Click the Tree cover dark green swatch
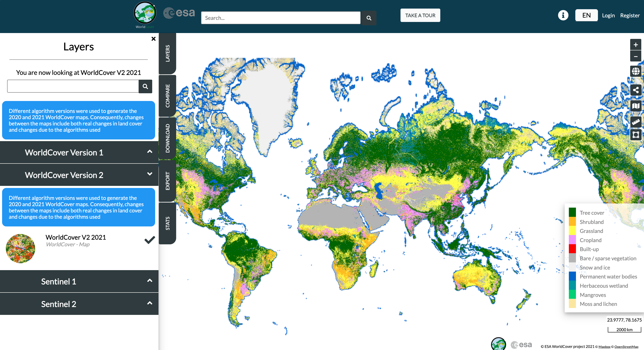Viewport: 644px width, 350px height. tap(572, 212)
